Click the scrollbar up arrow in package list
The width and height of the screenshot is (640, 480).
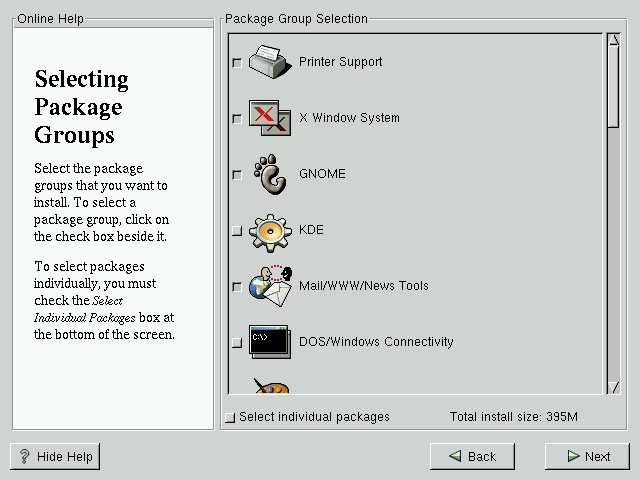pos(614,41)
